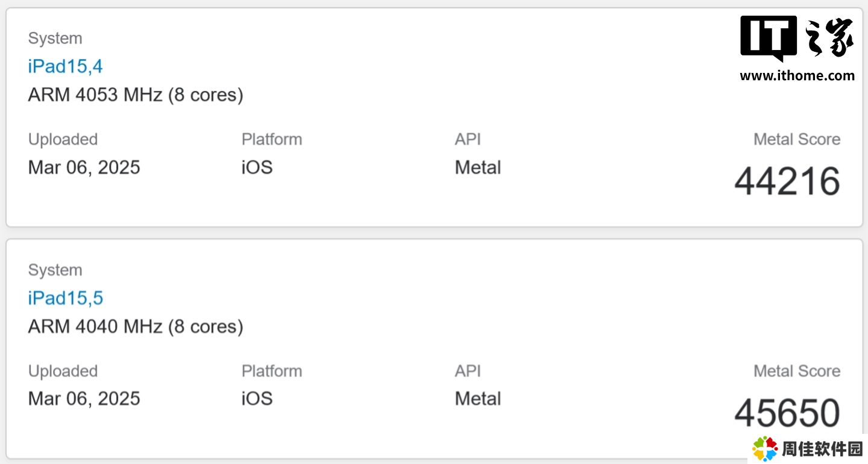Click the System label in first card
The image size is (868, 464).
[55, 39]
